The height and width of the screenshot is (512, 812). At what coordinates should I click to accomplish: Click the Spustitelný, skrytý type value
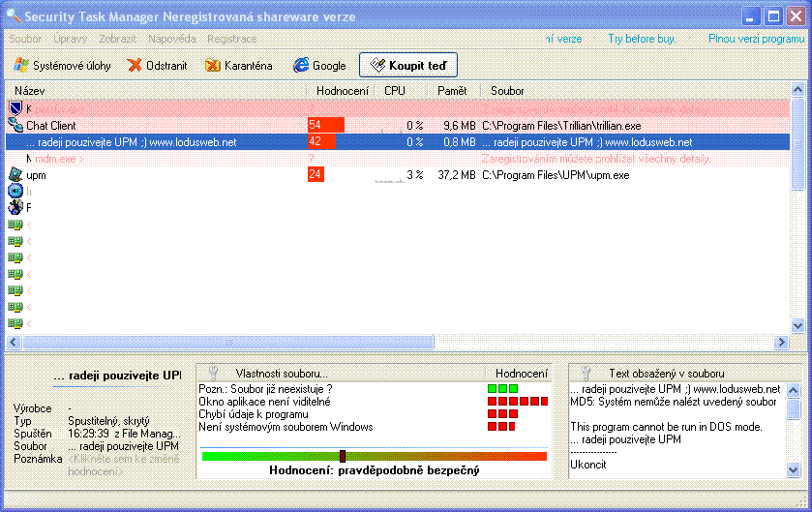point(108,421)
